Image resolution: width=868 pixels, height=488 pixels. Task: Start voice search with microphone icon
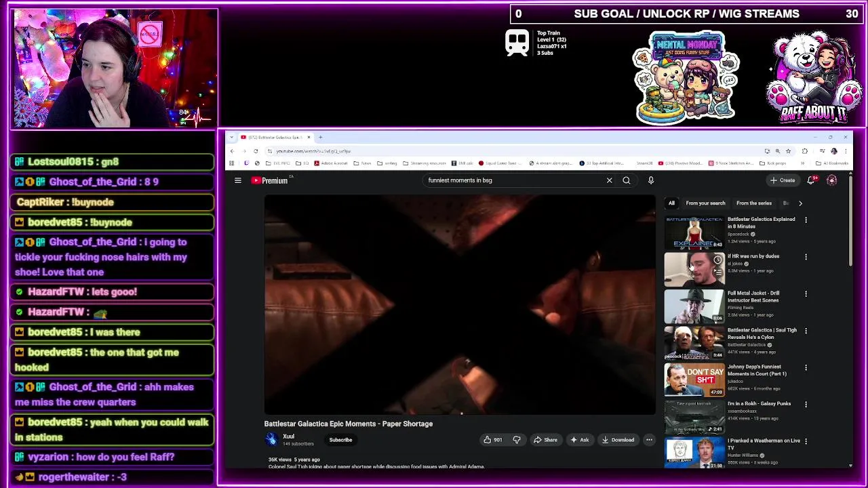651,180
